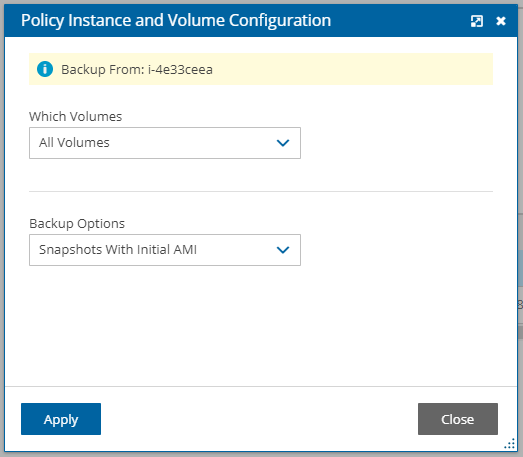The height and width of the screenshot is (457, 523).
Task: Dismiss the dialog using the X icon
Action: coord(501,21)
